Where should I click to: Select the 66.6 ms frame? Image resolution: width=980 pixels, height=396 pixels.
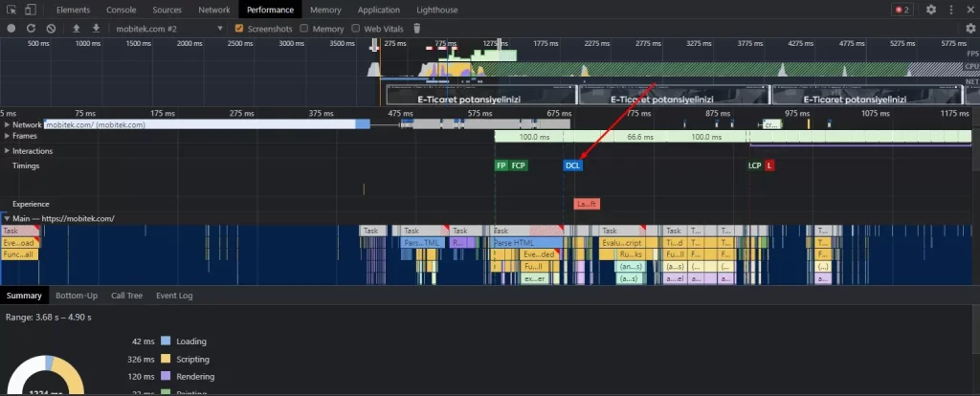pyautogui.click(x=640, y=136)
